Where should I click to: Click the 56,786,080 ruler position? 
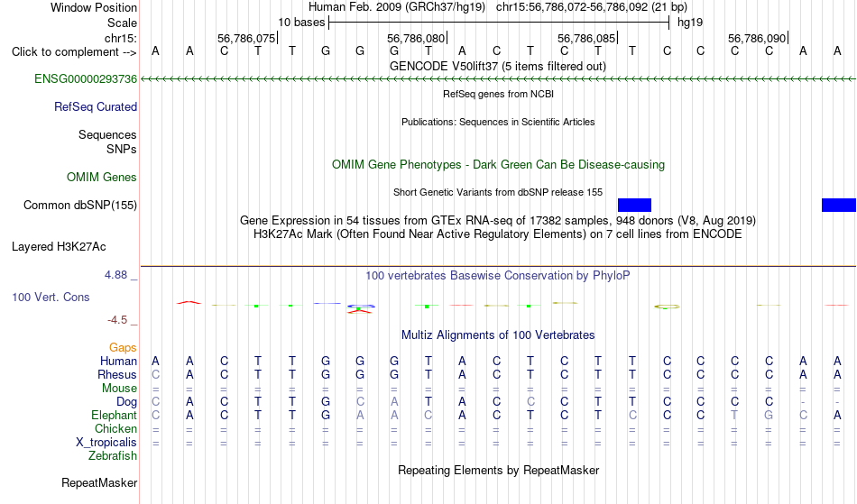point(416,39)
